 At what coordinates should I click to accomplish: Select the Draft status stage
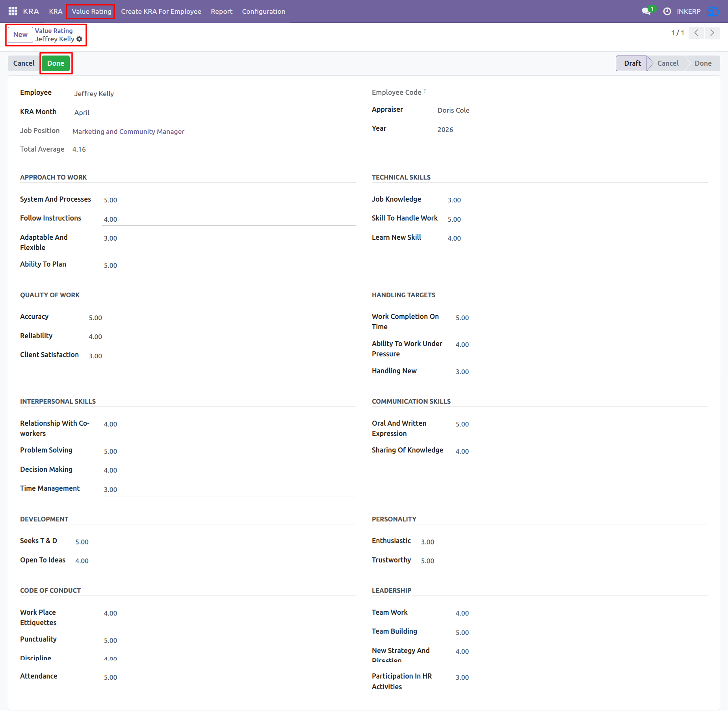click(x=631, y=63)
